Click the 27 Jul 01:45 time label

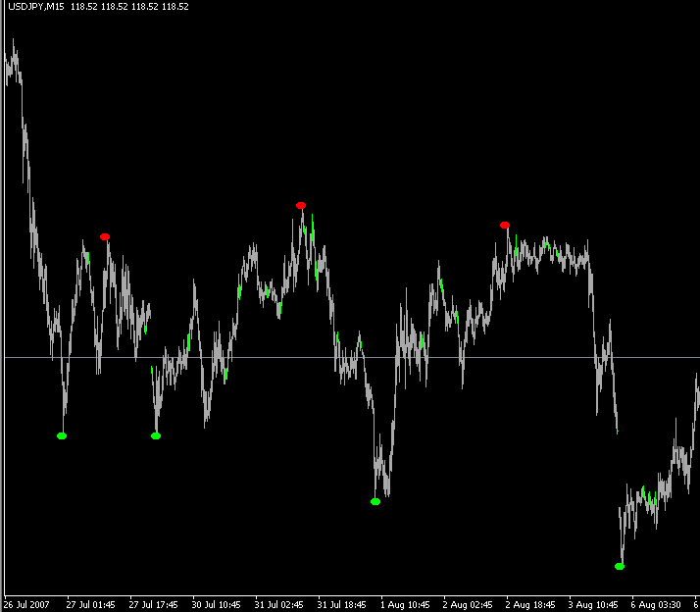click(x=90, y=605)
